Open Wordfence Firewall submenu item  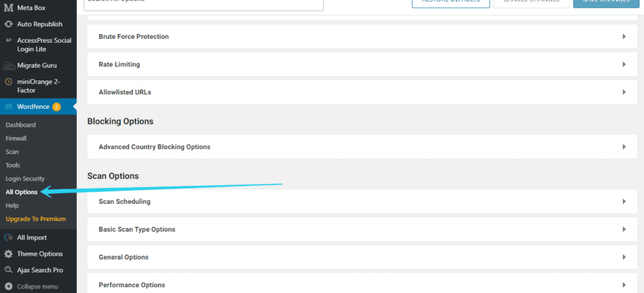pyautogui.click(x=16, y=138)
